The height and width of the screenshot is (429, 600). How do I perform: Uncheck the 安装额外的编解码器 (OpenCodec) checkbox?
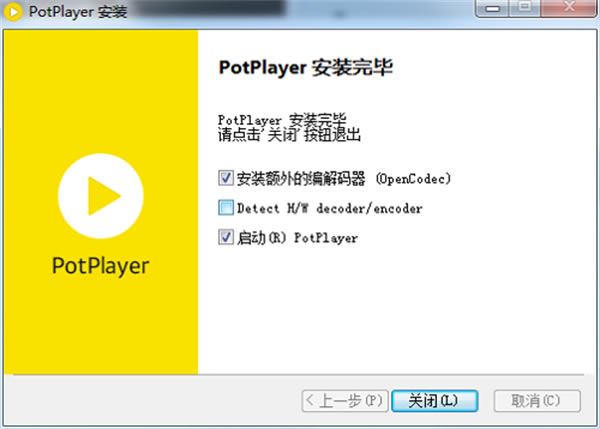click(x=225, y=179)
